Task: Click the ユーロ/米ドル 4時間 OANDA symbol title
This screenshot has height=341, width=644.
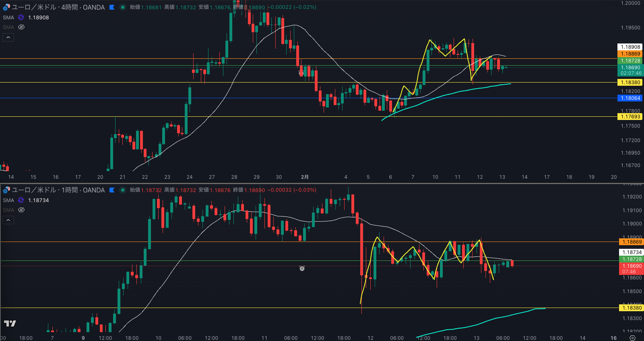Action: pyautogui.click(x=58, y=7)
